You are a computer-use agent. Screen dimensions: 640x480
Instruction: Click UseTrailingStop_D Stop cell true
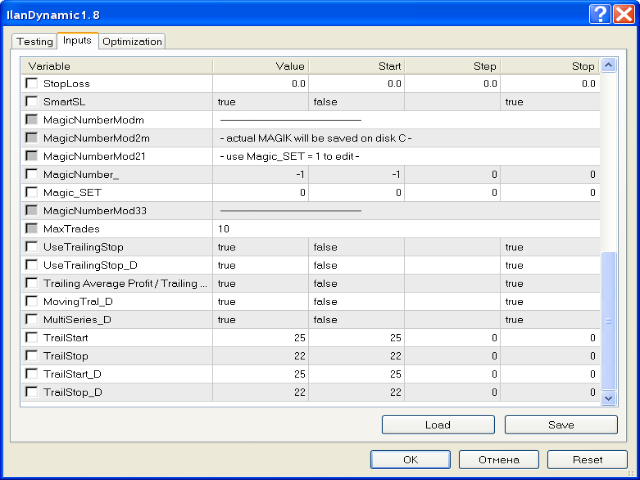[550, 265]
